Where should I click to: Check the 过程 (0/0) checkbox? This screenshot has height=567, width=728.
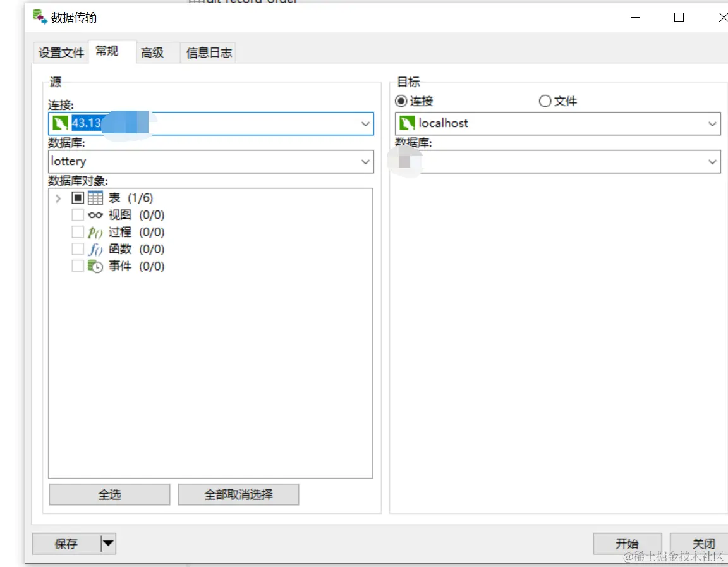pos(78,232)
